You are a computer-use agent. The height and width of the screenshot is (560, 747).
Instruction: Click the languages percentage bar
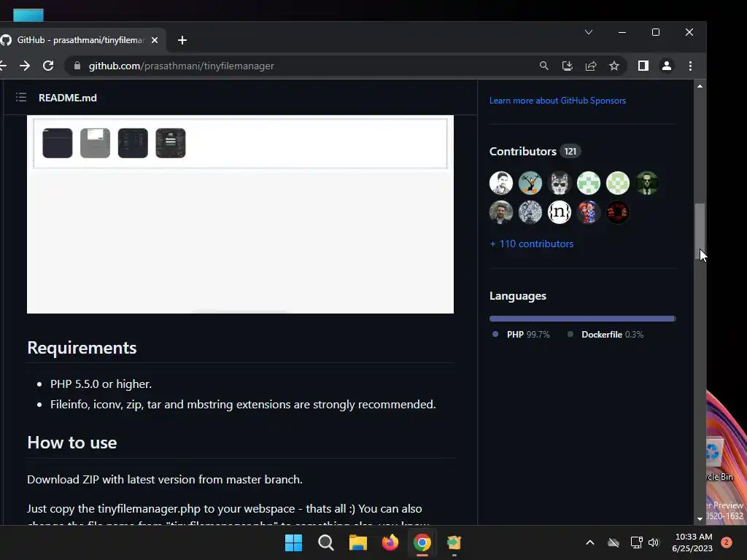(582, 319)
